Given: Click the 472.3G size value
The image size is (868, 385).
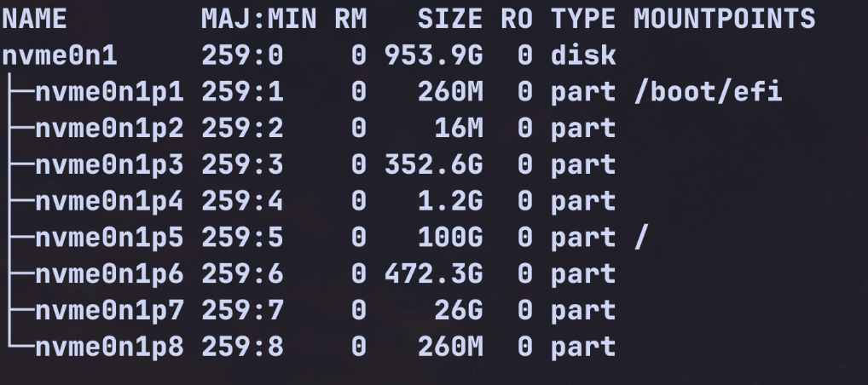Looking at the screenshot, I should [433, 274].
